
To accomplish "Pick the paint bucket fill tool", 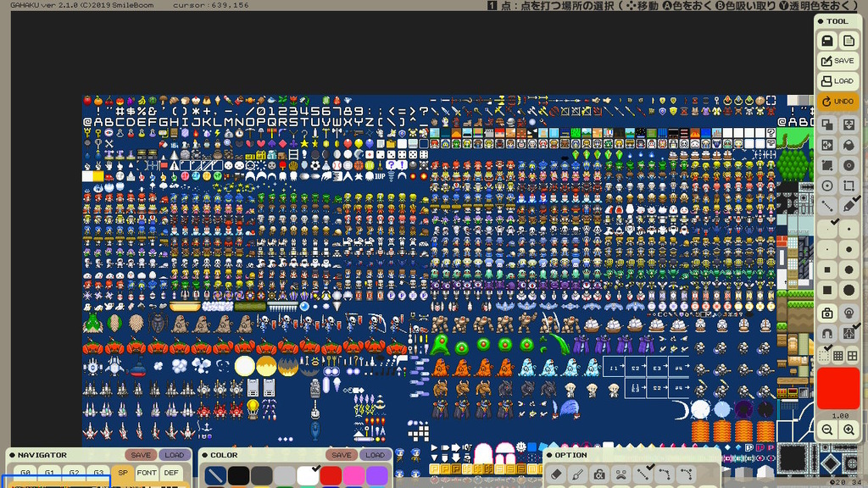I will (849, 145).
